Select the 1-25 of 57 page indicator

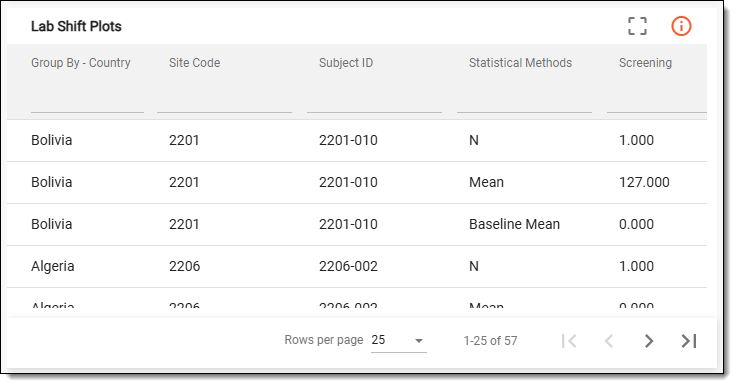[x=490, y=341]
